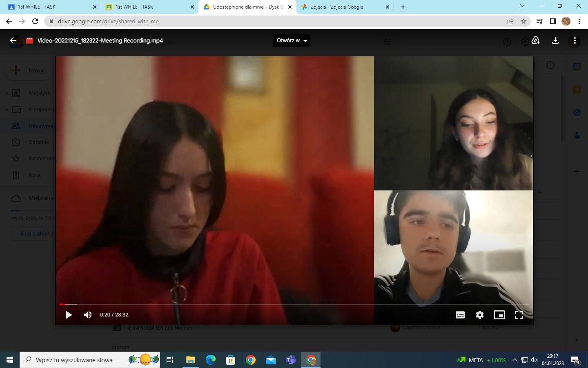This screenshot has width=588, height=368.
Task: Enable picture-in-picture (miniplayer) mode
Action: pyautogui.click(x=499, y=315)
